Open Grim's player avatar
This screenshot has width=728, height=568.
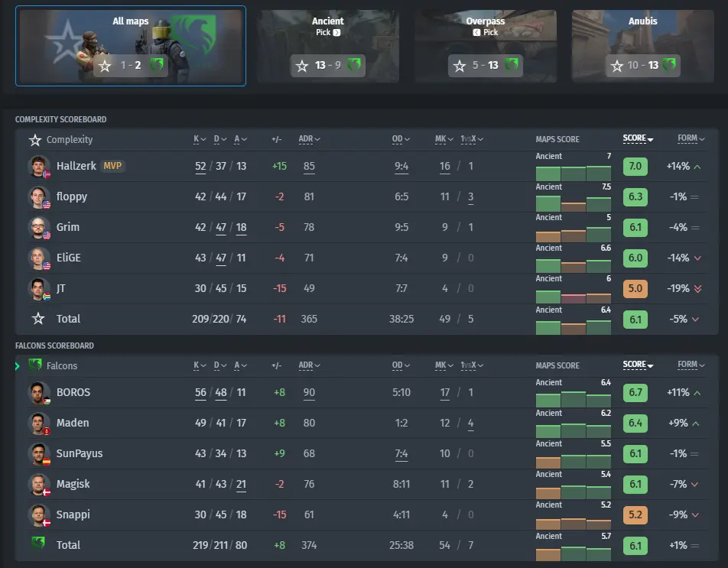pyautogui.click(x=38, y=227)
